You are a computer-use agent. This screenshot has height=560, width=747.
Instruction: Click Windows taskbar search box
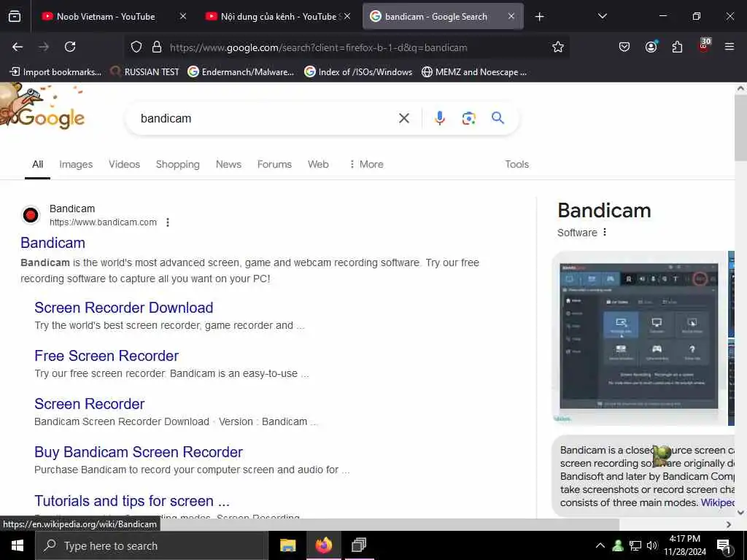coord(152,545)
